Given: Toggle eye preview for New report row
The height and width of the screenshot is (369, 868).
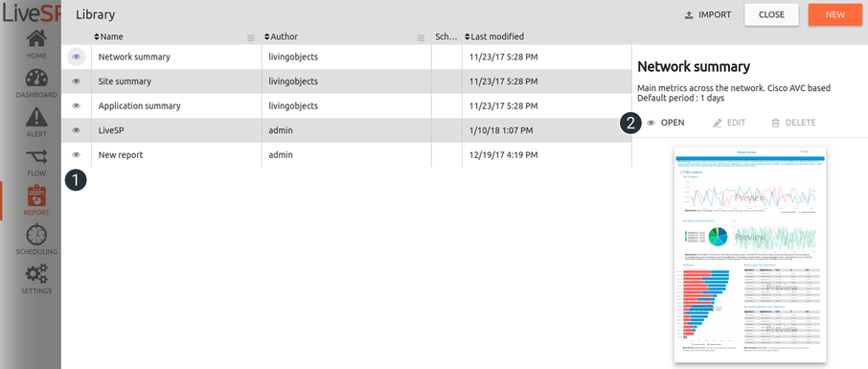Looking at the screenshot, I should (x=77, y=155).
